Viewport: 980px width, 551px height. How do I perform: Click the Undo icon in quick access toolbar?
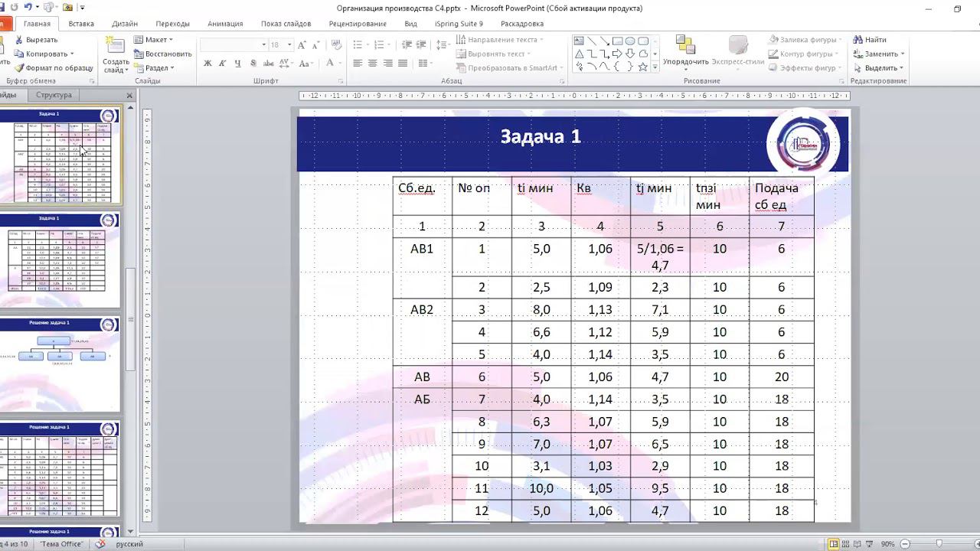(x=28, y=8)
